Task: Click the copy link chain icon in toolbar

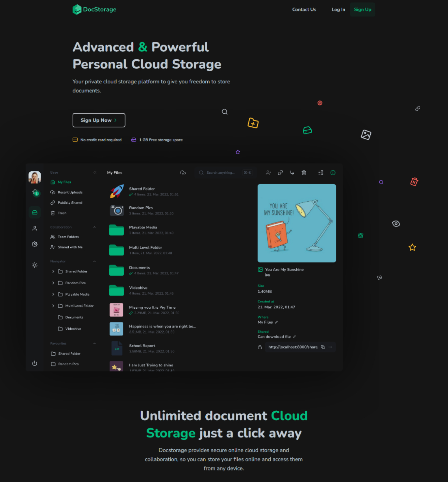Action: tap(280, 173)
